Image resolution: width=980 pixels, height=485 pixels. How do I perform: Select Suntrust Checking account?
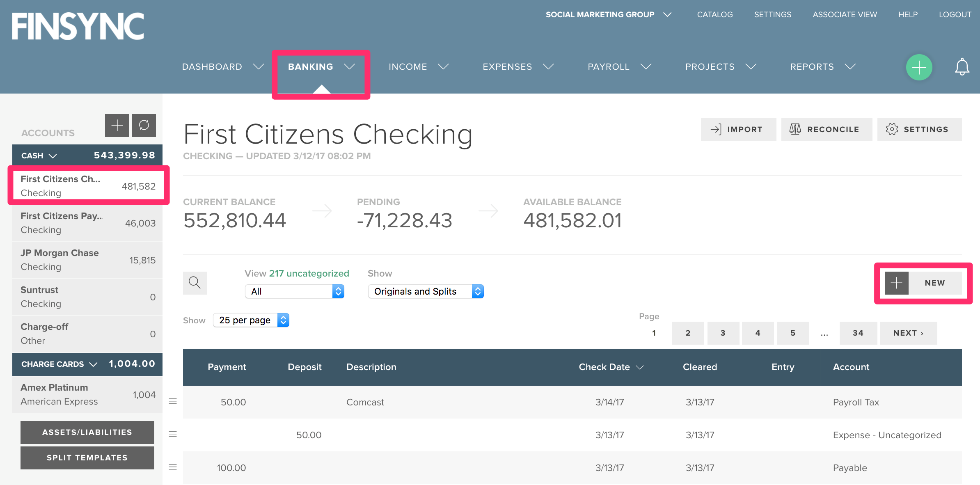coord(88,297)
